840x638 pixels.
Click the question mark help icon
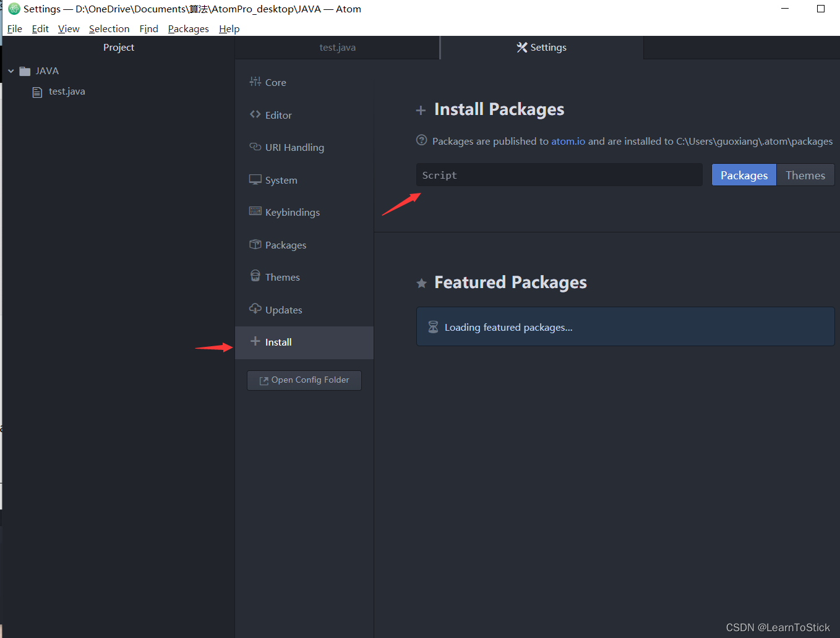[x=422, y=140]
